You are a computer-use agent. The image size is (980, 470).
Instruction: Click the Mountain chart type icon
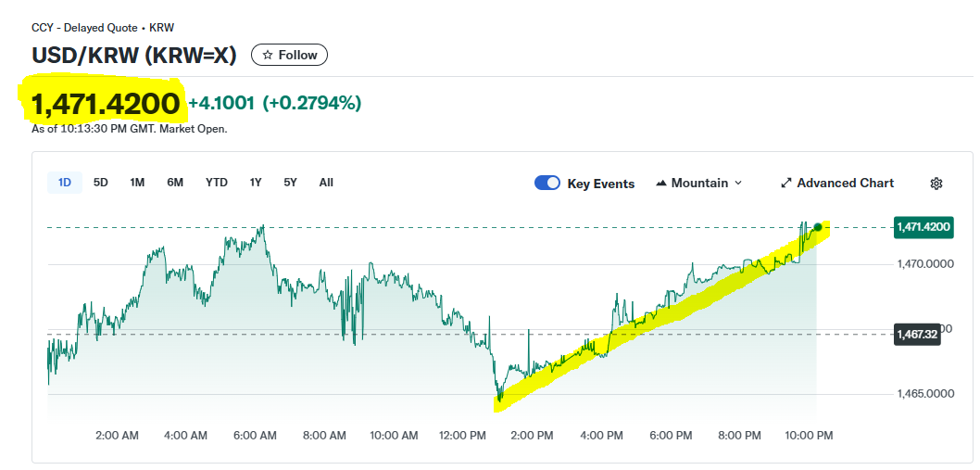coord(661,184)
